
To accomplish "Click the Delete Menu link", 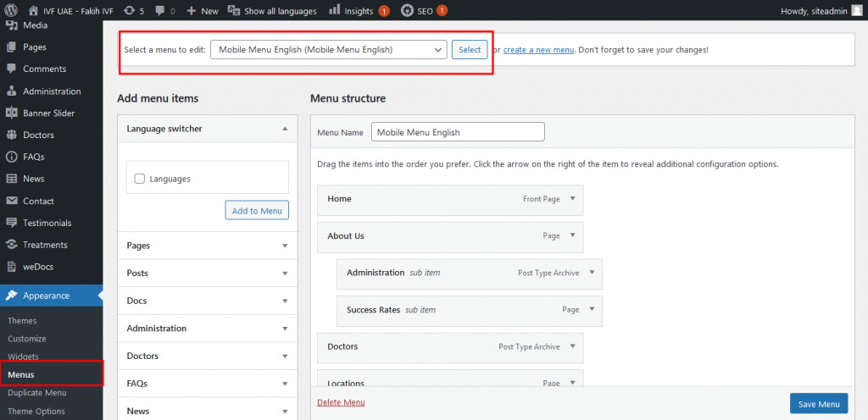I will 341,402.
